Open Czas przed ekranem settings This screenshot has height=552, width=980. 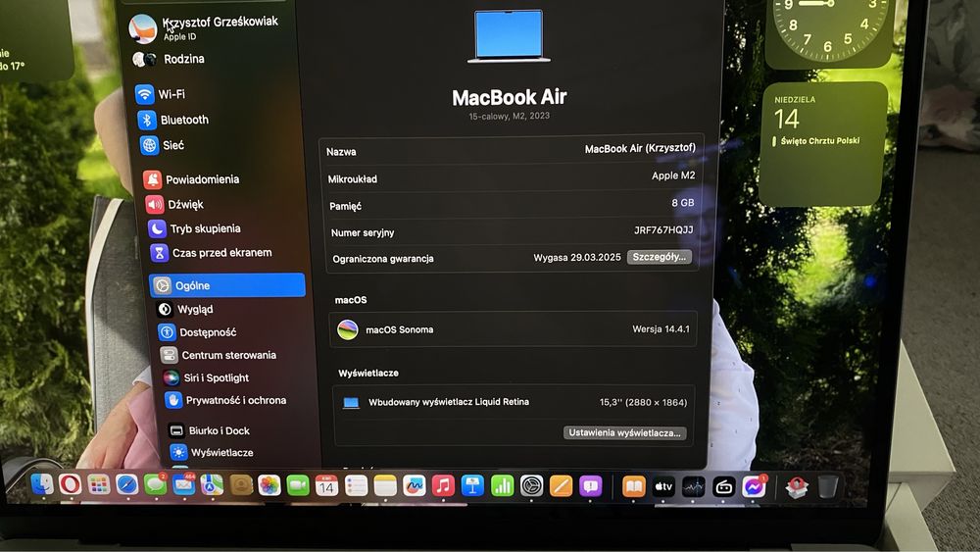coord(212,253)
